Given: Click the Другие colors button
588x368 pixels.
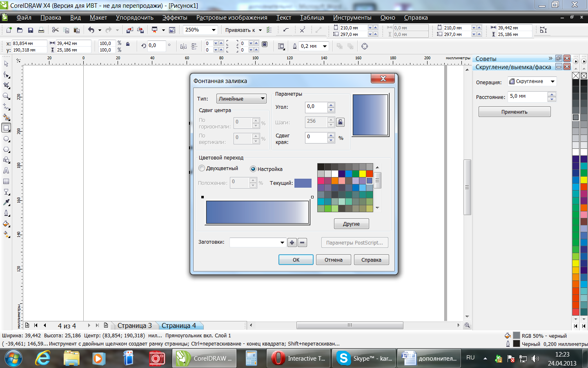Looking at the screenshot, I should [351, 224].
